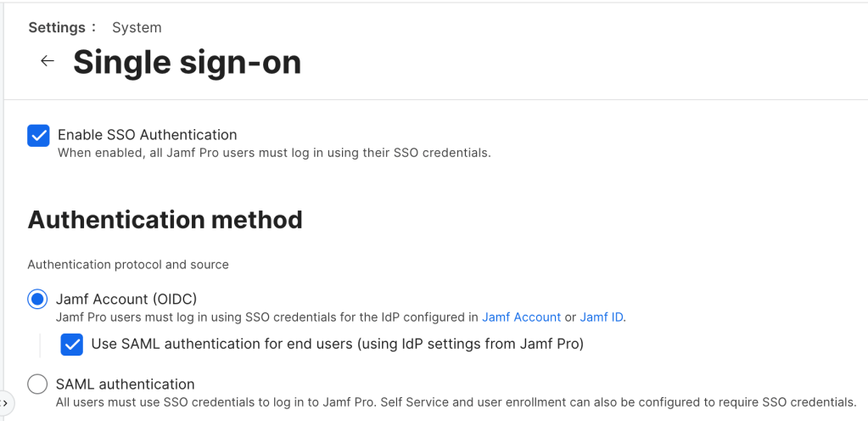Click the SSO credentials description under Enable SSO
868x421 pixels.
(274, 154)
